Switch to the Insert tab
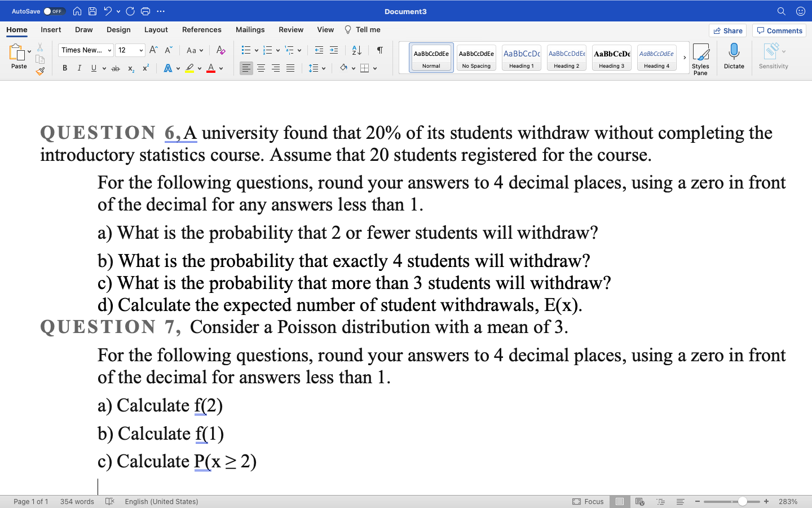The image size is (812, 508). pyautogui.click(x=51, y=29)
